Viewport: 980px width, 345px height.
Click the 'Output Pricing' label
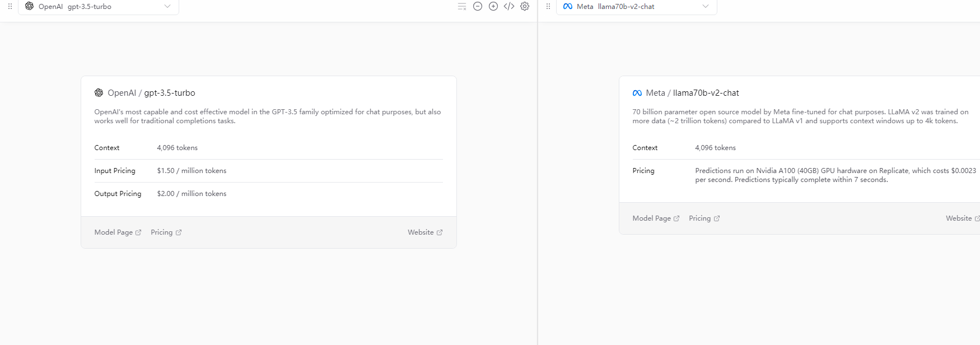tap(118, 194)
